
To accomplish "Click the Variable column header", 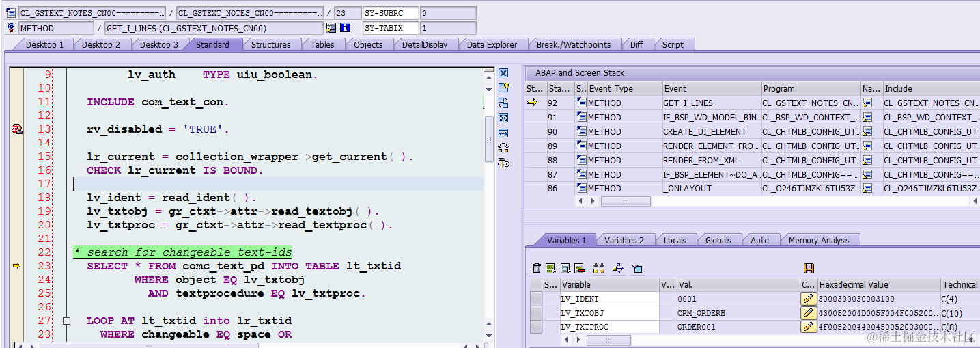I will pyautogui.click(x=609, y=285).
